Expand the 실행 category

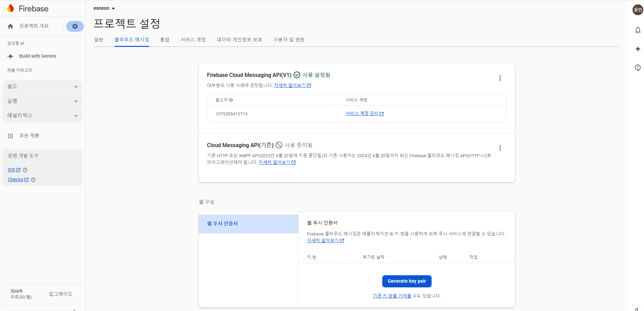pos(42,101)
